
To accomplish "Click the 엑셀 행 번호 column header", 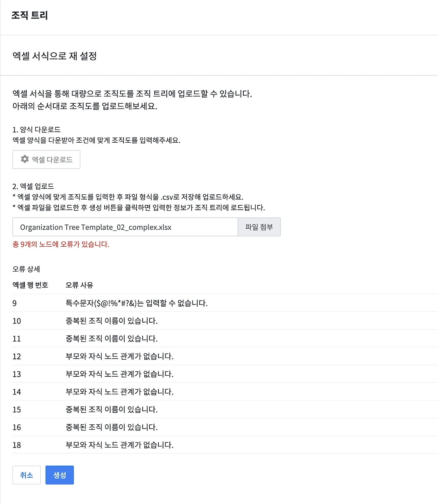I will [x=30, y=285].
